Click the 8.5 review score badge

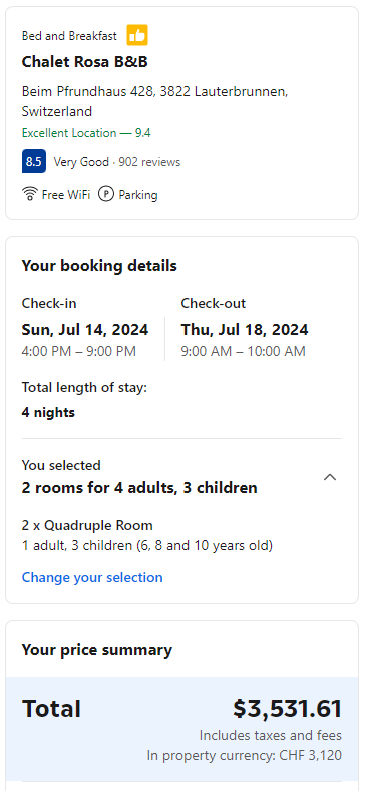(34, 162)
